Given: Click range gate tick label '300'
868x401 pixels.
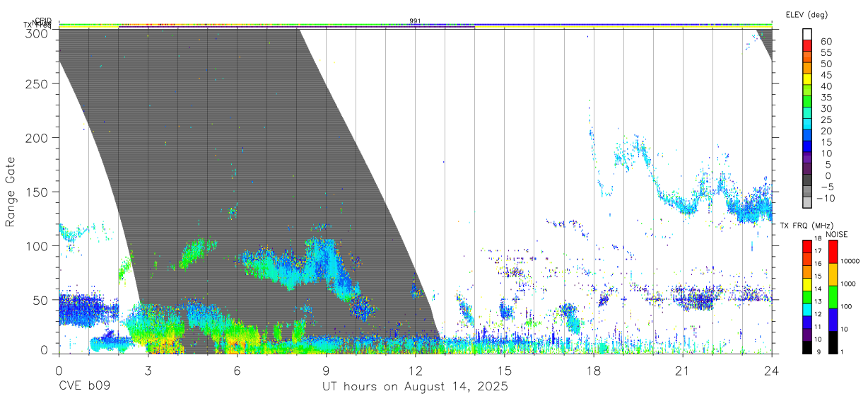Looking at the screenshot, I should (x=35, y=33).
